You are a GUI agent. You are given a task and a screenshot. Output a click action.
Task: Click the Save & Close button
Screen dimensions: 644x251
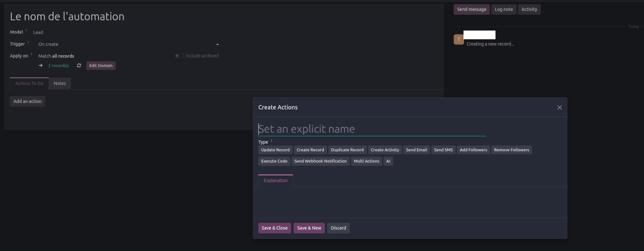click(x=275, y=228)
